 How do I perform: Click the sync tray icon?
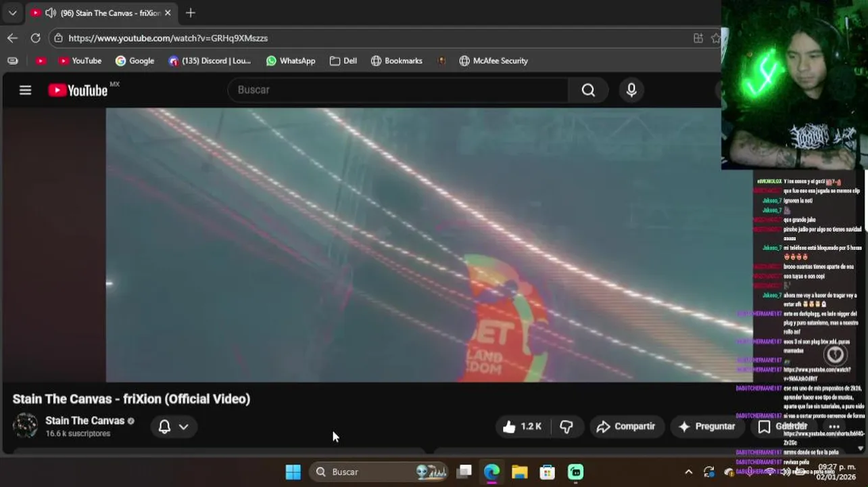pyautogui.click(x=708, y=472)
